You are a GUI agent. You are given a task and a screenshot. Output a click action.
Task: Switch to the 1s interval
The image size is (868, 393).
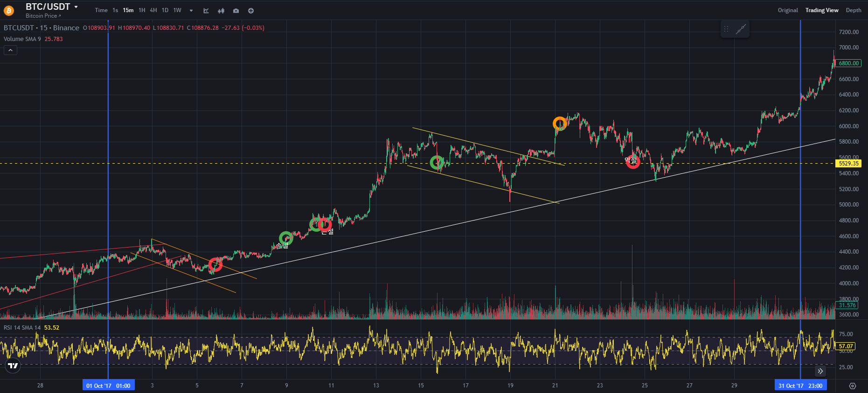point(115,10)
